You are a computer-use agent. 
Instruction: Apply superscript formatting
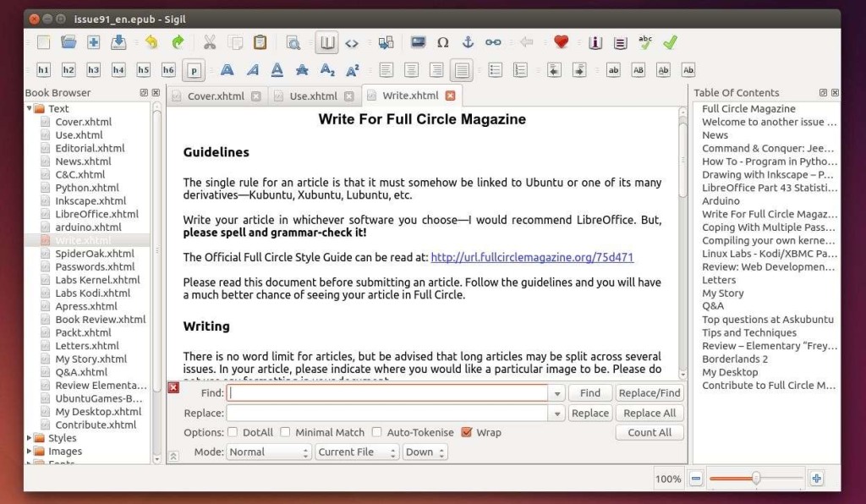pyautogui.click(x=353, y=70)
